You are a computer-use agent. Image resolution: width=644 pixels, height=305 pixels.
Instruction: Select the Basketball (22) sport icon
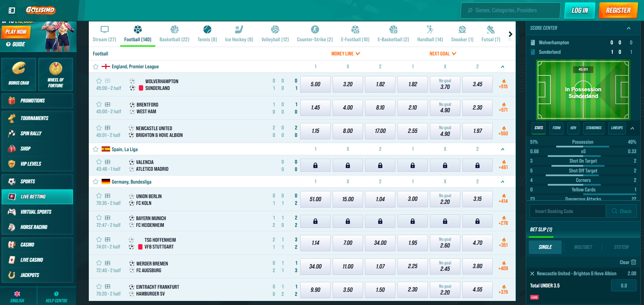[x=174, y=29]
